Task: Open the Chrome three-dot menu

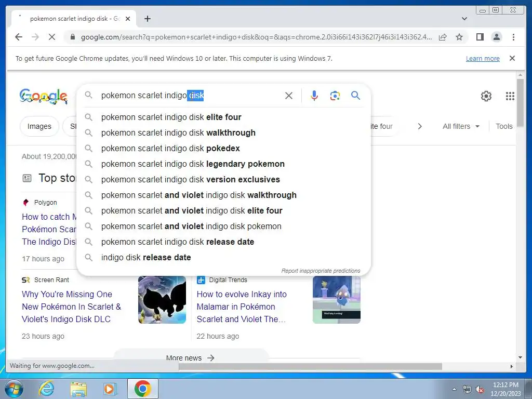Action: coord(513,37)
